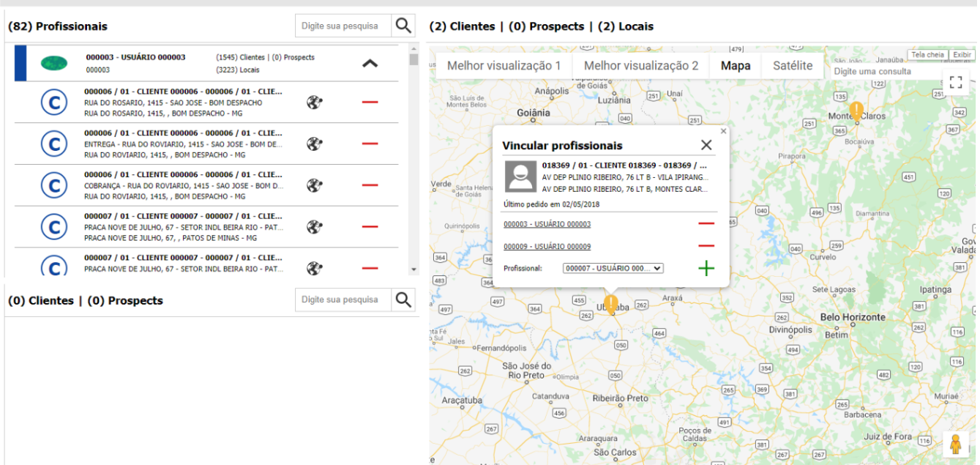
Task: Click the green logo of USUÁRIO 000003
Action: (x=53, y=63)
